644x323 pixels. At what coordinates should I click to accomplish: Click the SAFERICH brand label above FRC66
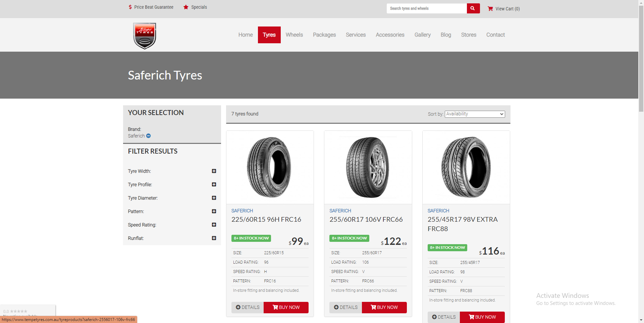point(340,211)
